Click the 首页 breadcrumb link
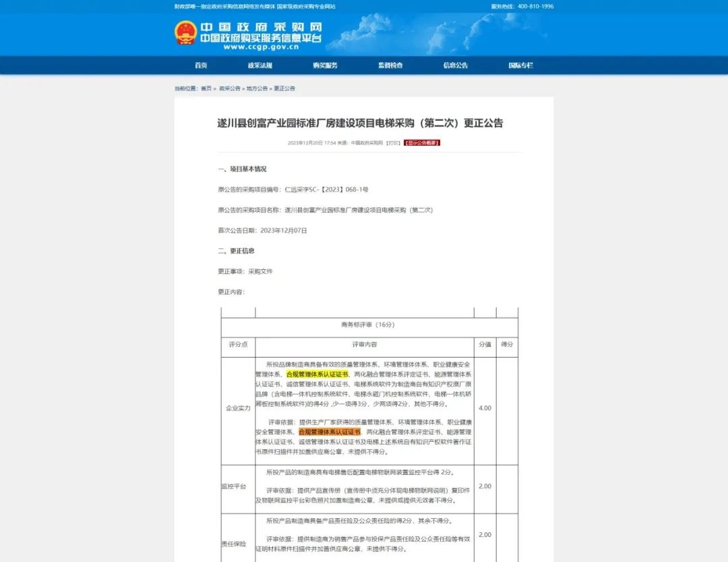Image resolution: width=728 pixels, height=562 pixels. pos(206,88)
